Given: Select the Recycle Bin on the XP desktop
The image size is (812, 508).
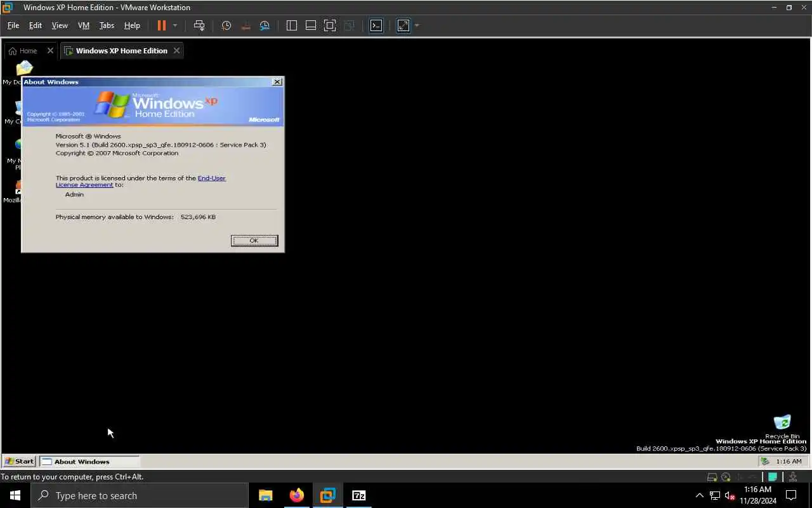Looking at the screenshot, I should 782,426.
